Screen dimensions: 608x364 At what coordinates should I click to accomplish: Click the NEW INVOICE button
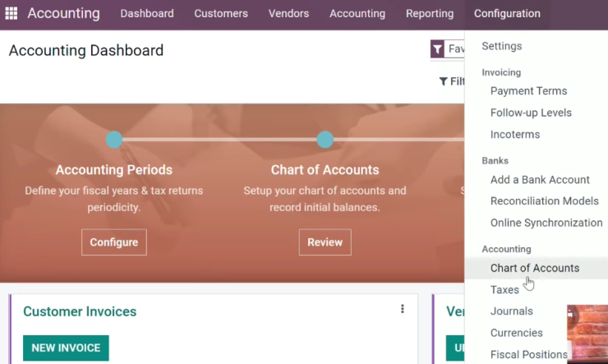click(66, 348)
